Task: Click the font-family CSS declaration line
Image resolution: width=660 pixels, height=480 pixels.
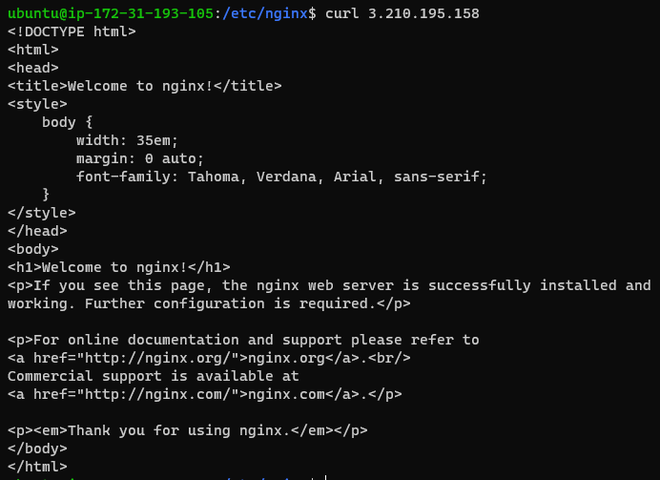Action: 281,176
